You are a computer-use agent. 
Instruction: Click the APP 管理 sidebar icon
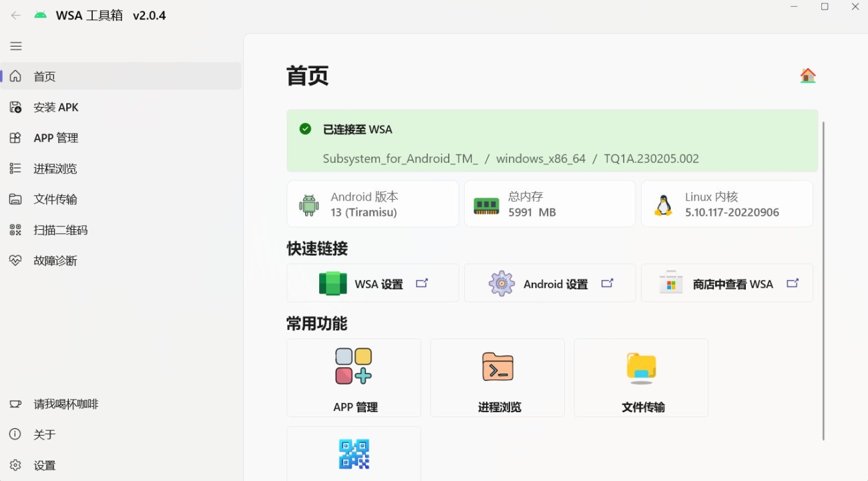coord(15,138)
